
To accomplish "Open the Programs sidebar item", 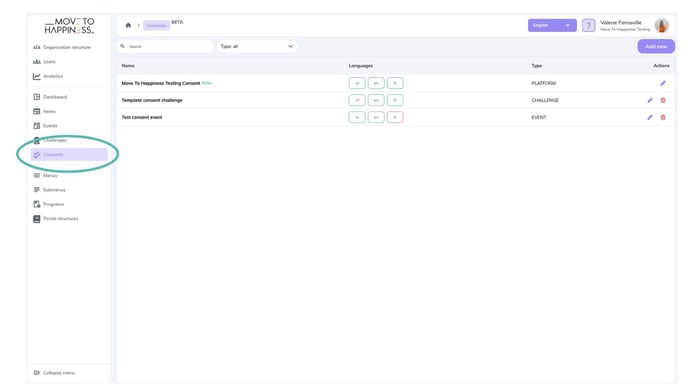I will tap(49, 204).
